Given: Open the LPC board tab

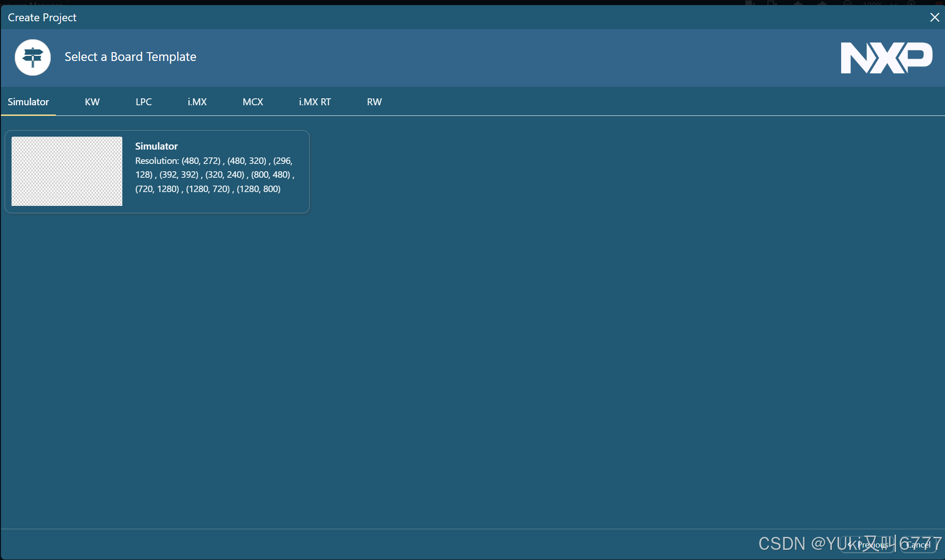Looking at the screenshot, I should pos(144,102).
